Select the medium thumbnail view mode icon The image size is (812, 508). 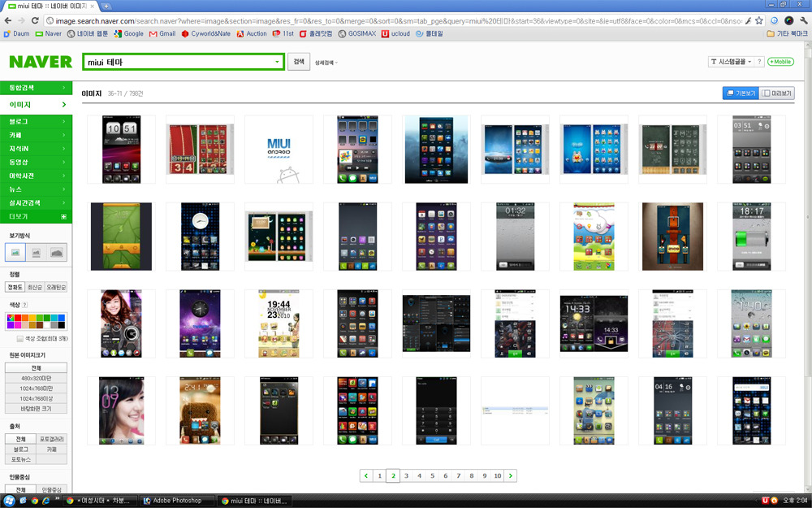click(36, 253)
